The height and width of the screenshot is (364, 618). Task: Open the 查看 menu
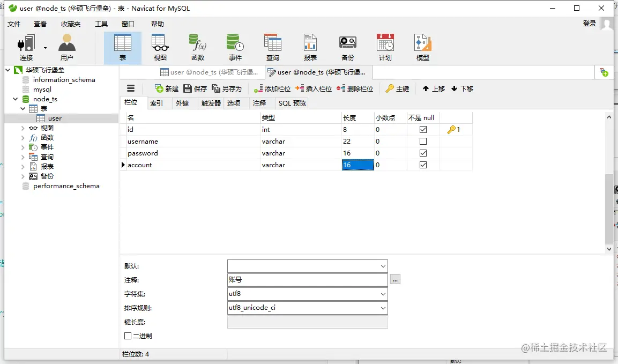[40, 24]
